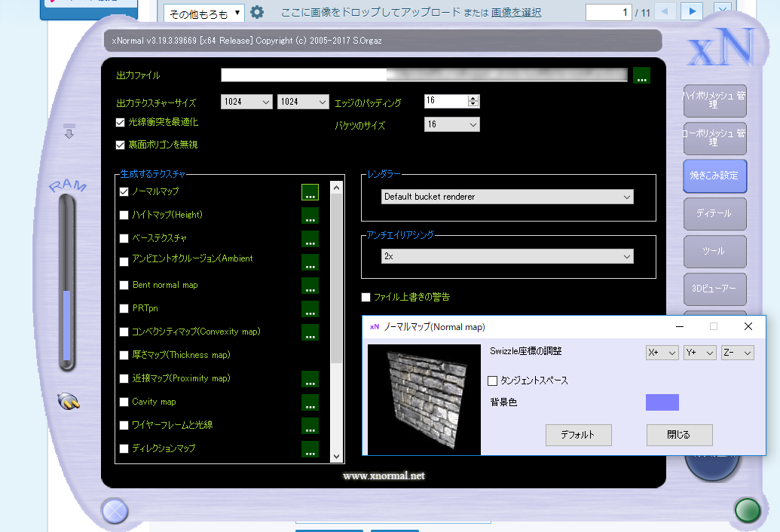This screenshot has height=532, width=780.
Task: Enable ファイル上書きの警告 checkbox
Action: [366, 298]
